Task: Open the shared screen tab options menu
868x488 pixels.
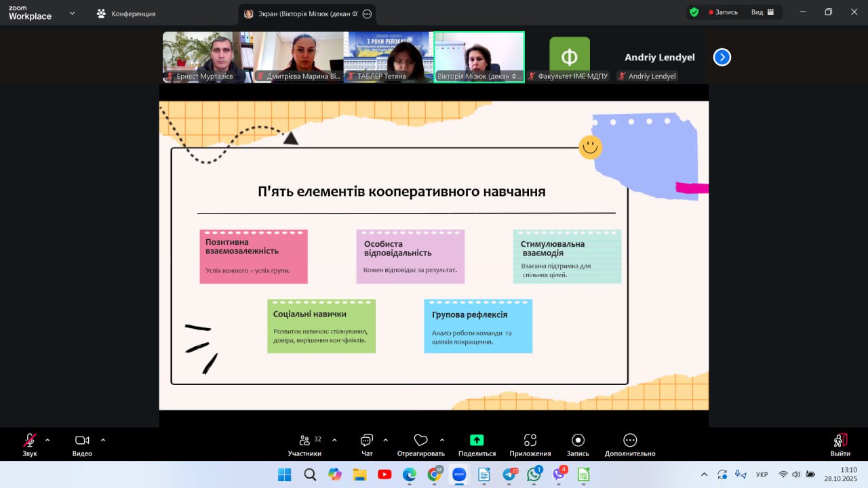Action: [x=367, y=14]
